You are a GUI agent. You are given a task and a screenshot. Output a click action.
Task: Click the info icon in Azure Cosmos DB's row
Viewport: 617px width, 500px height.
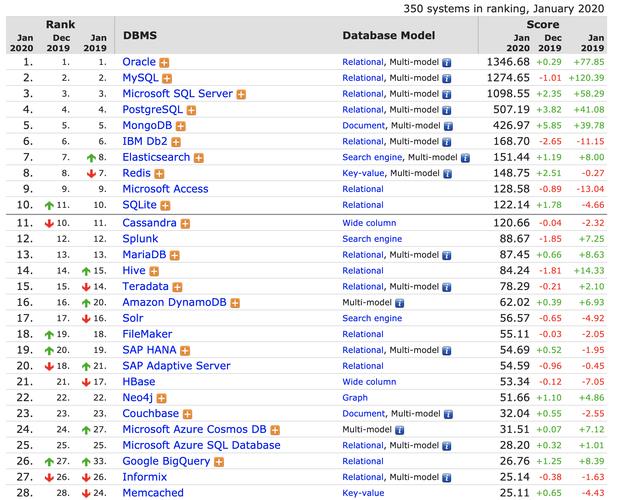click(399, 430)
